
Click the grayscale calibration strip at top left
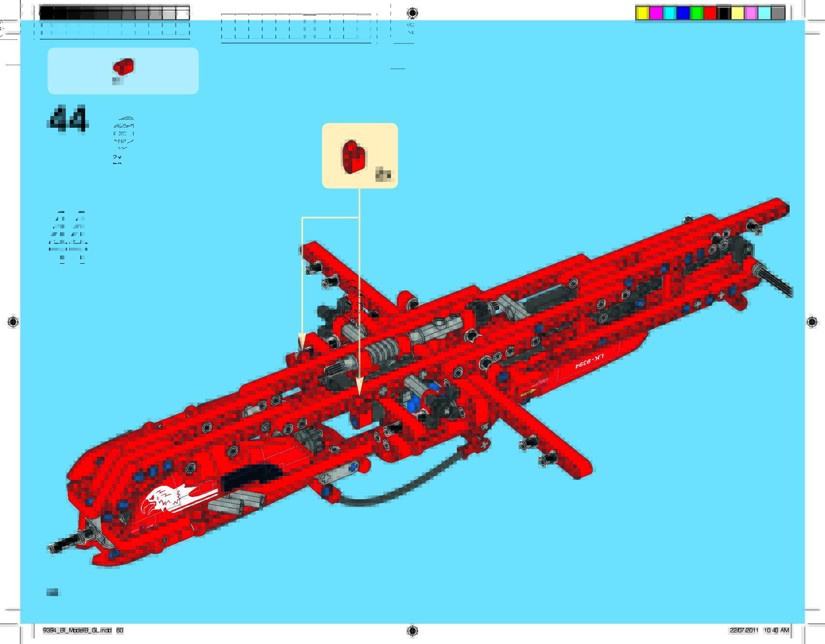click(114, 13)
